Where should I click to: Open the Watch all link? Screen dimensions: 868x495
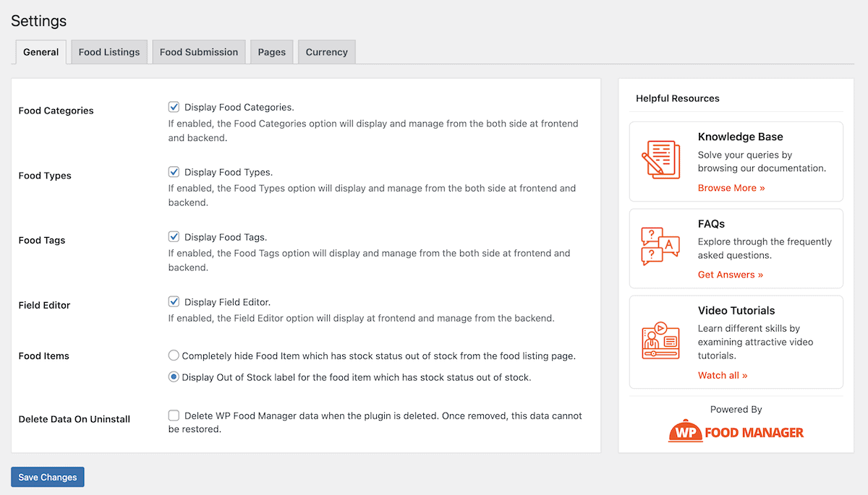pos(723,375)
